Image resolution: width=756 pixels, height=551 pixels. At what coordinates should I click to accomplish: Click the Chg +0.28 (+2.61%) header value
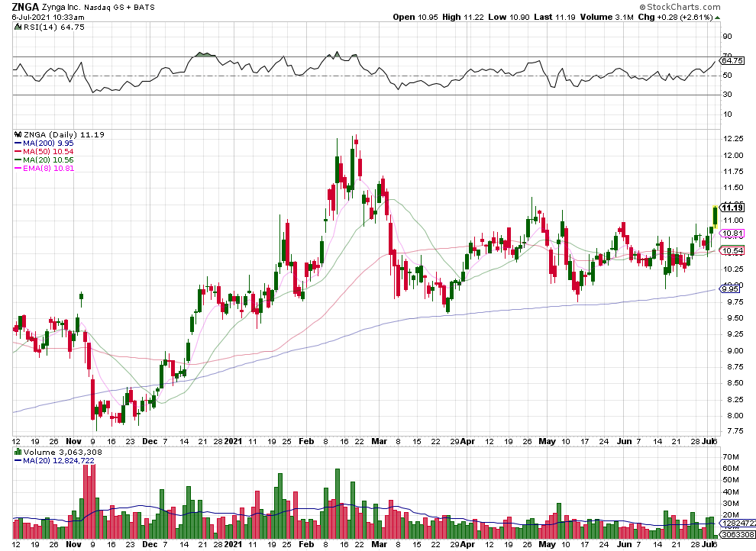point(675,18)
